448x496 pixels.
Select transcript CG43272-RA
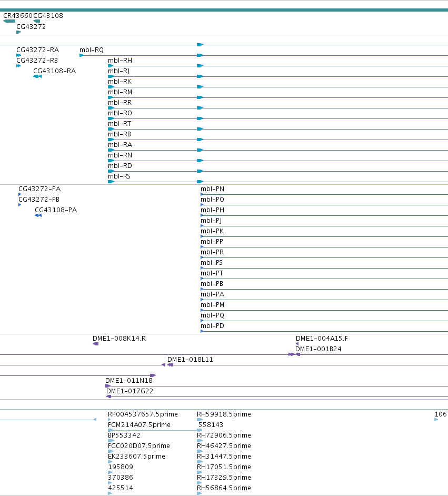(x=37, y=49)
